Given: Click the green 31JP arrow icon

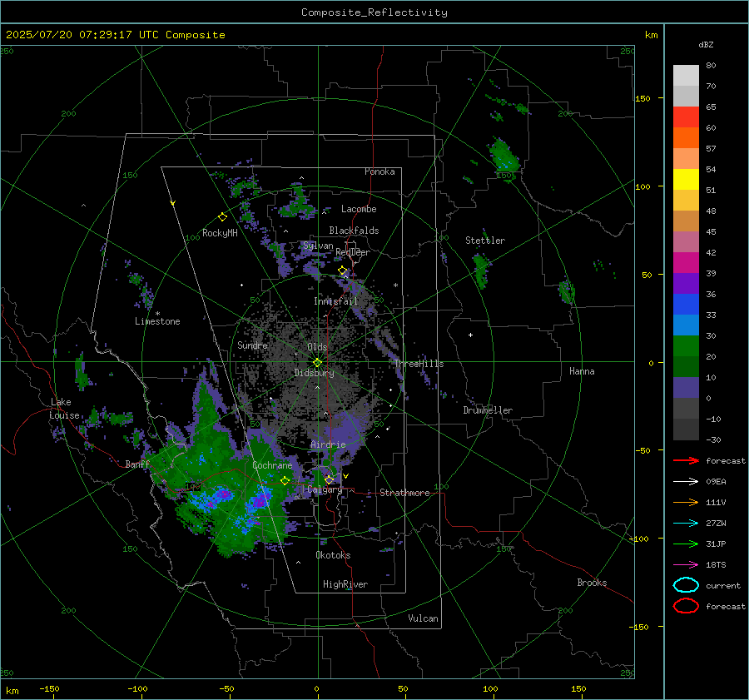Looking at the screenshot, I should click(686, 544).
